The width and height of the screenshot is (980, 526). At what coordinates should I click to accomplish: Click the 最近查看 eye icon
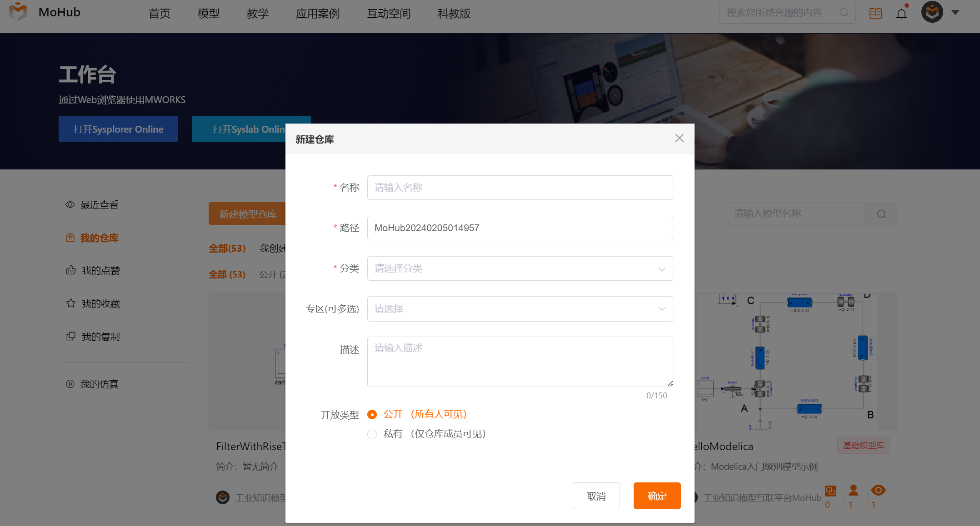point(70,204)
